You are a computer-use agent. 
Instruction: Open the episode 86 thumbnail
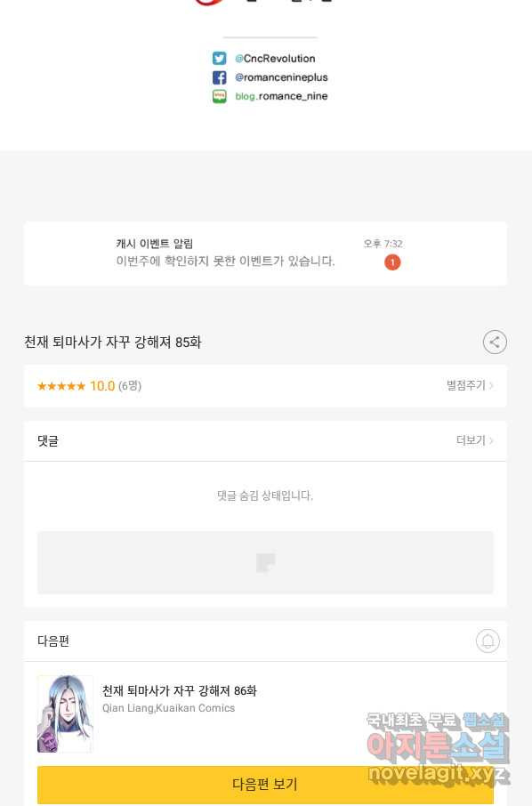[65, 713]
